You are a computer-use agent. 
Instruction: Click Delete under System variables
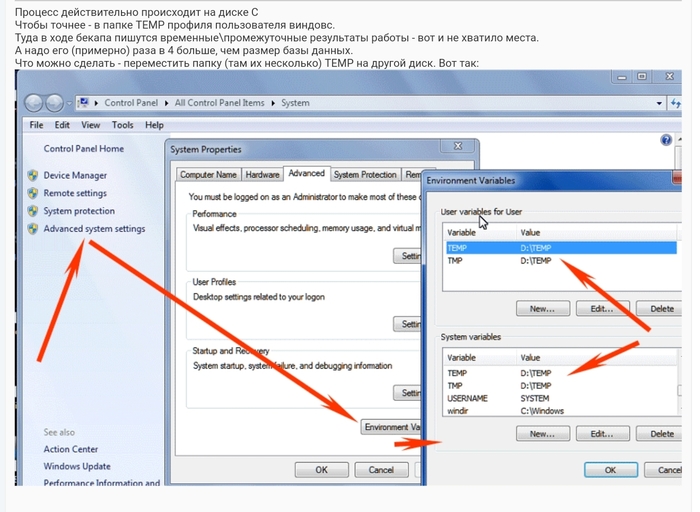659,433
